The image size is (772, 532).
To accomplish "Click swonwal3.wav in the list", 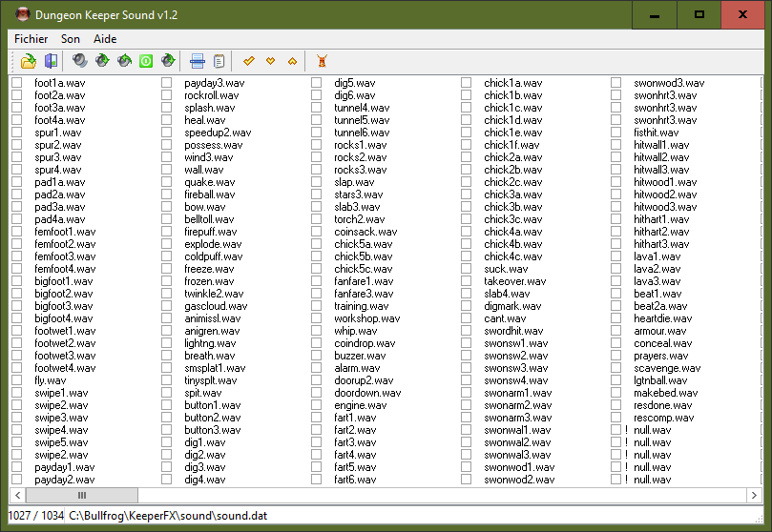I will (517, 455).
